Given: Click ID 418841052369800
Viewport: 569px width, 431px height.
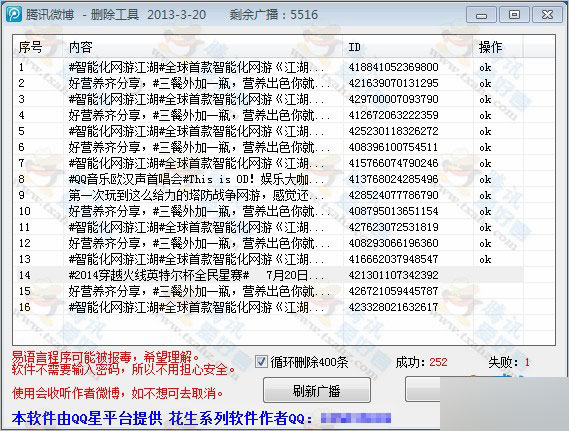Looking at the screenshot, I should click(393, 67).
